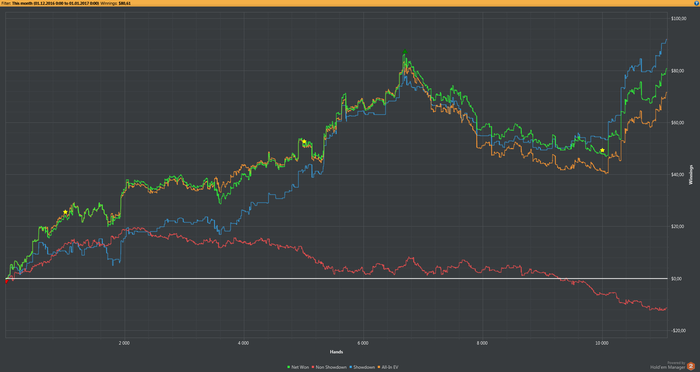
Task: Select the yellow star marker near 5 000 hands
Action: (x=304, y=142)
